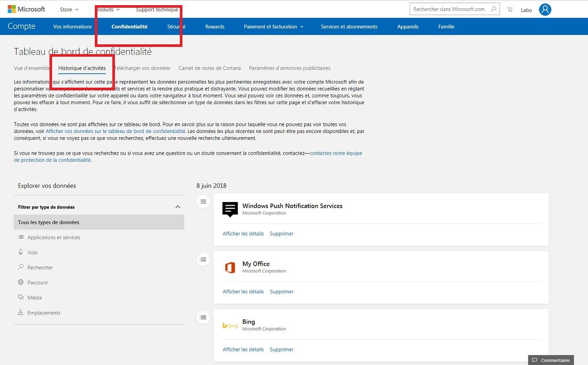Delete the Bing entry
Screen dimensions: 588x365
(281, 350)
